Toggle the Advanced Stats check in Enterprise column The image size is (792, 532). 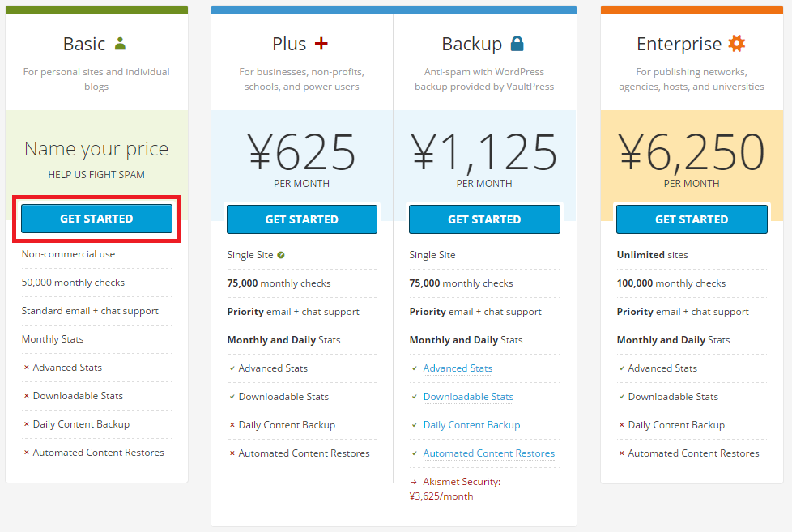(x=620, y=368)
